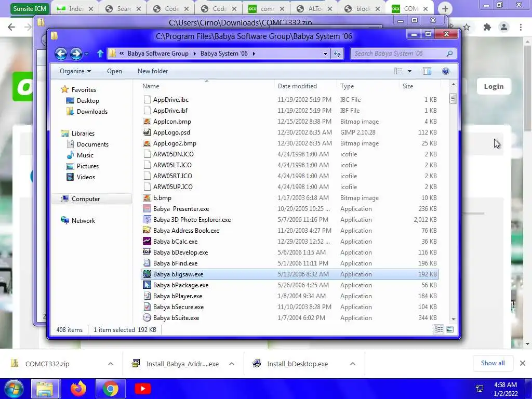Open a new Chrome tab
Screen dimensions: 532x399
[445, 9]
